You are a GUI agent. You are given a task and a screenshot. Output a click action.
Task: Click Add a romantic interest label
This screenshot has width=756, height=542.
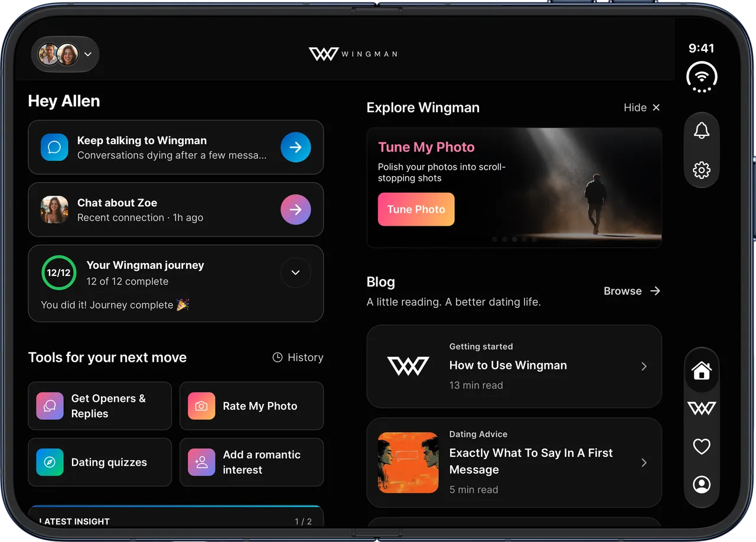pyautogui.click(x=262, y=462)
